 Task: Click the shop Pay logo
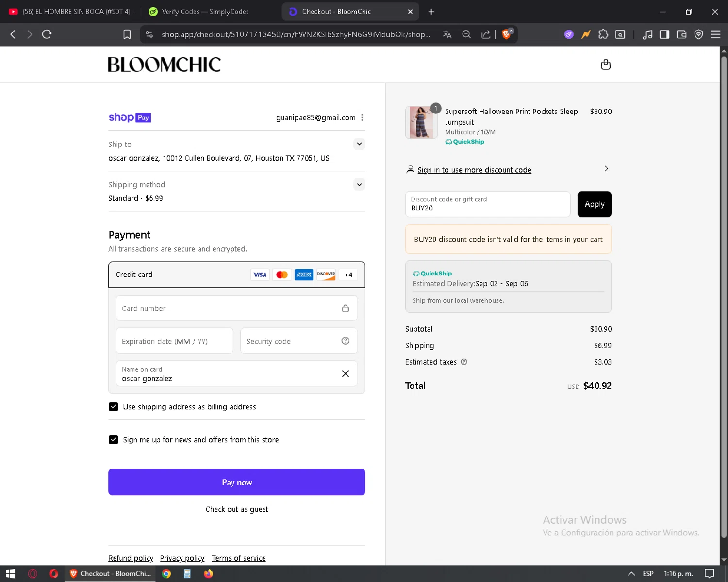coord(130,117)
